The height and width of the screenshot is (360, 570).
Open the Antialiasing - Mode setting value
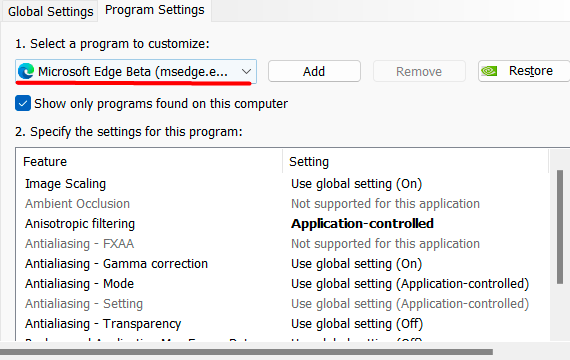[410, 284]
